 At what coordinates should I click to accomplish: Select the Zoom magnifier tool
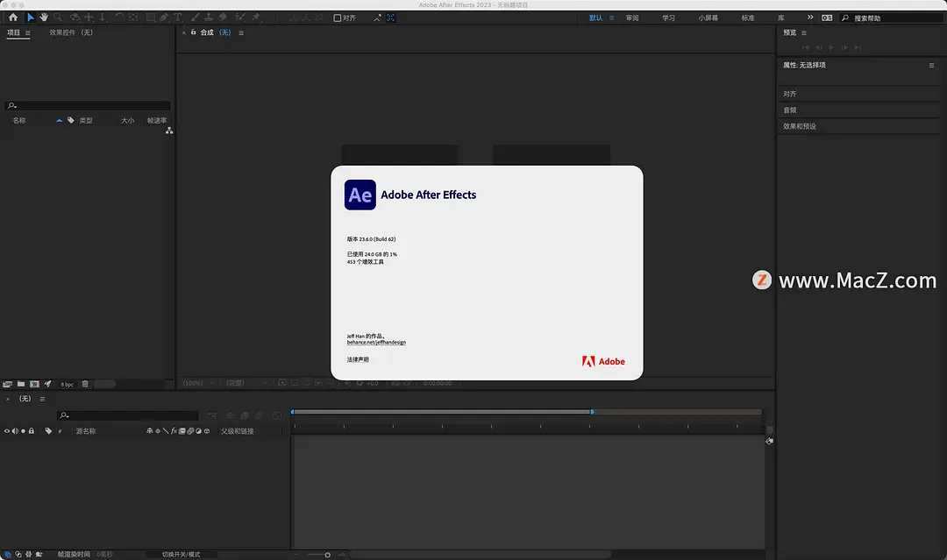[58, 18]
